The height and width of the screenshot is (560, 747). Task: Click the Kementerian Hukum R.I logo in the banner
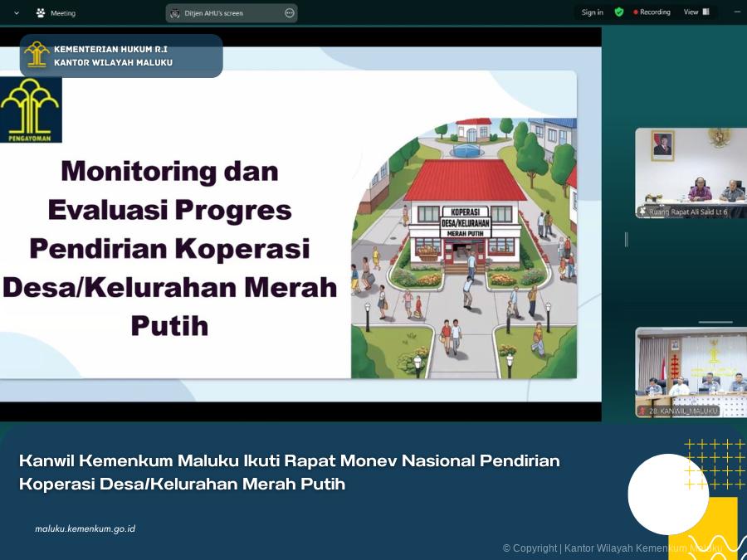tap(37, 55)
